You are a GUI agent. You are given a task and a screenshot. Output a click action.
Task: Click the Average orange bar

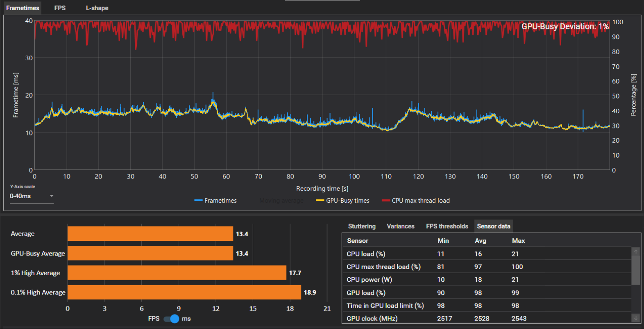click(150, 234)
